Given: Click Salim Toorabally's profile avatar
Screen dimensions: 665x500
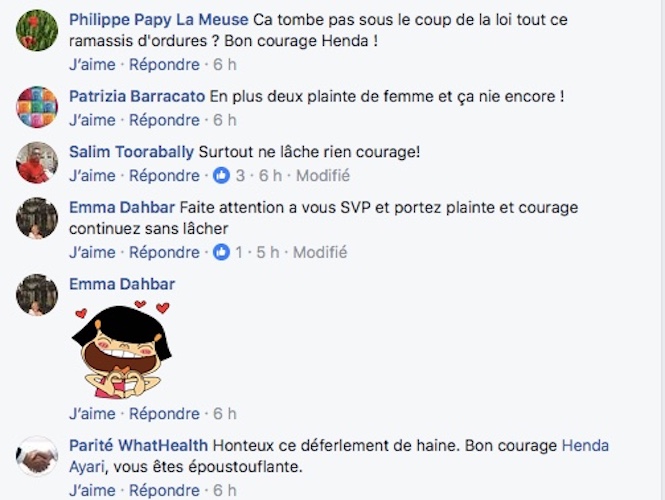Looking at the screenshot, I should click(x=37, y=162).
